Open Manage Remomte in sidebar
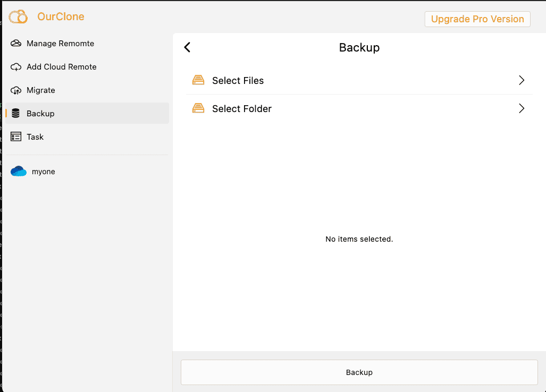The image size is (546, 392). click(87, 44)
